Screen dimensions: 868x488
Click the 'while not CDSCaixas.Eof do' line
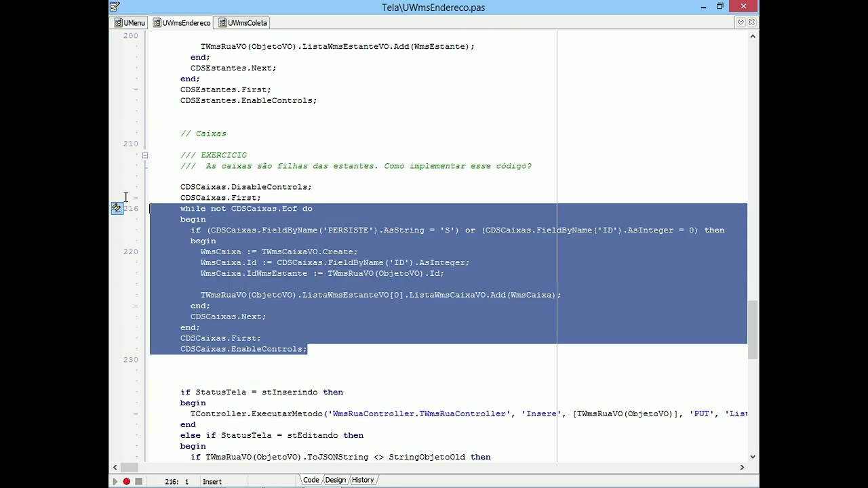click(x=246, y=209)
